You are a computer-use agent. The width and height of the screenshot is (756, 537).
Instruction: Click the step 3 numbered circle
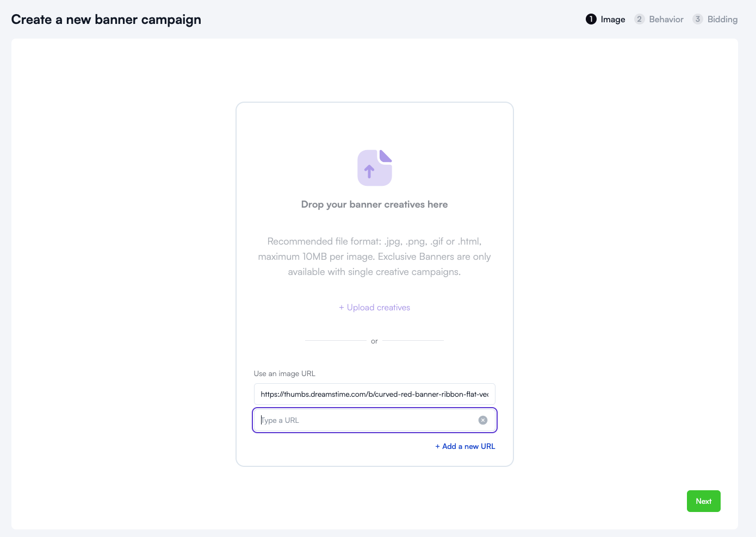(697, 19)
